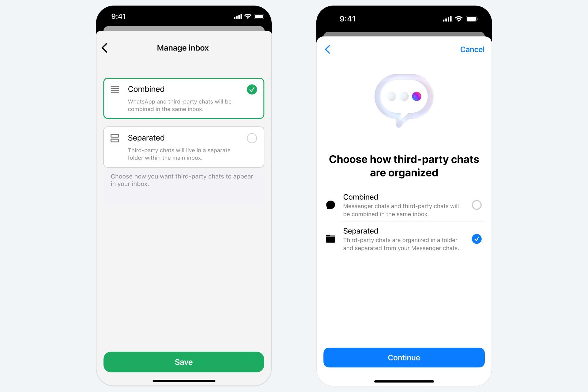Click the back chevron on Messenger screen
Screen dimensions: 588x392
(x=328, y=49)
